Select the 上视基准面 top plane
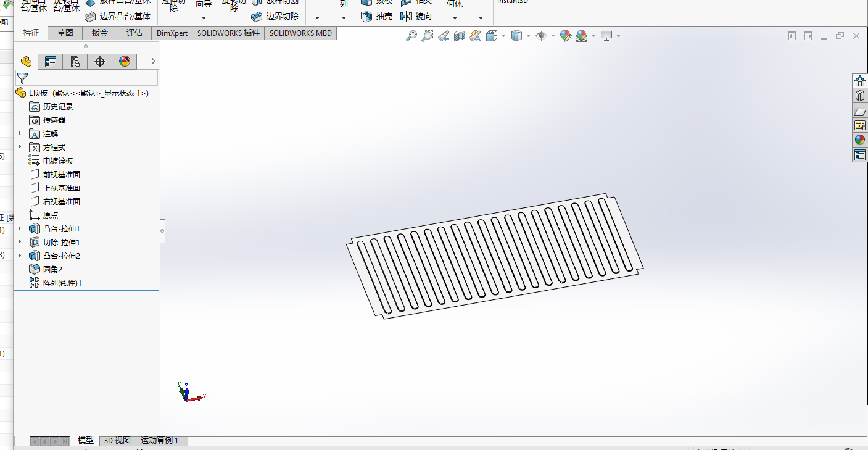This screenshot has height=450, width=868. pyautogui.click(x=55, y=188)
